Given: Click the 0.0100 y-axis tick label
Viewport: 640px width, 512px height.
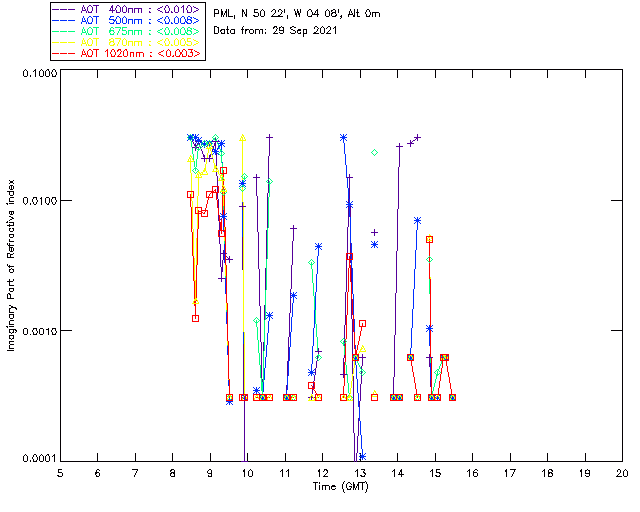Looking at the screenshot, I should (39, 201).
